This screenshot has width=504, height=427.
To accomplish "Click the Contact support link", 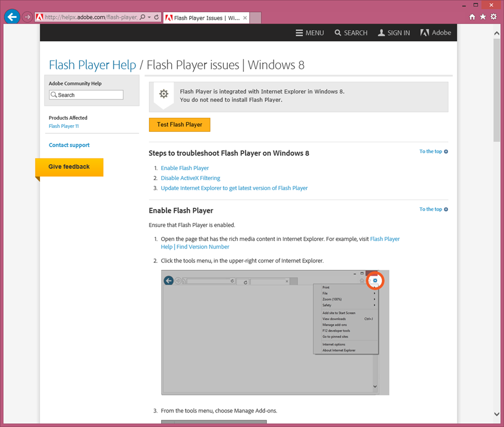I will click(69, 145).
